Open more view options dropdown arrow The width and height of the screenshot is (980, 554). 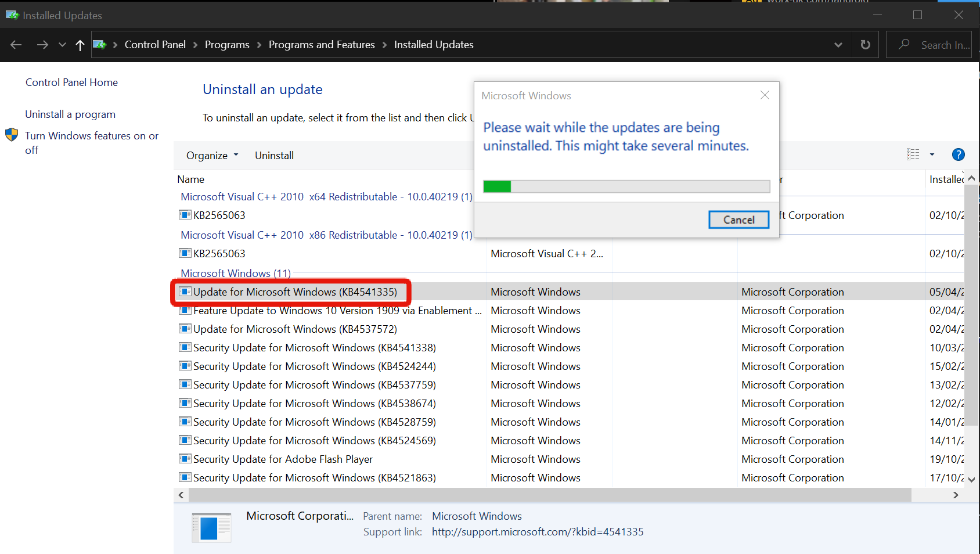932,154
